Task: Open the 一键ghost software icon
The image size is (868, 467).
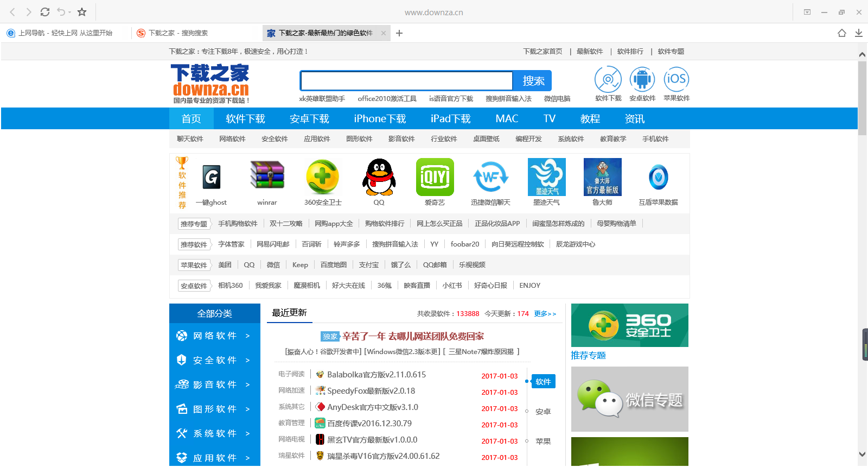Action: pos(212,177)
